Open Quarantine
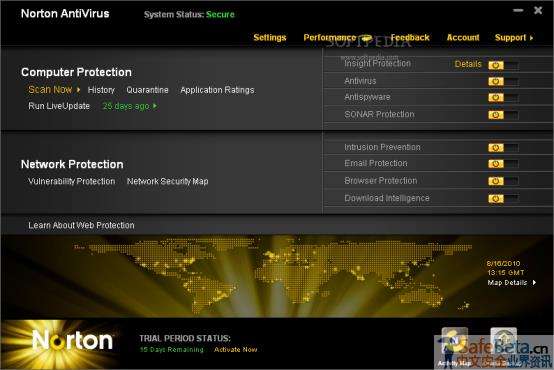 point(147,90)
